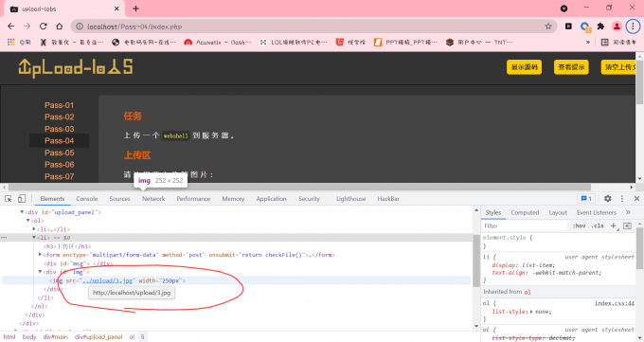This screenshot has width=644, height=342.
Task: Open Pass-02 in sidebar
Action: 59,117
